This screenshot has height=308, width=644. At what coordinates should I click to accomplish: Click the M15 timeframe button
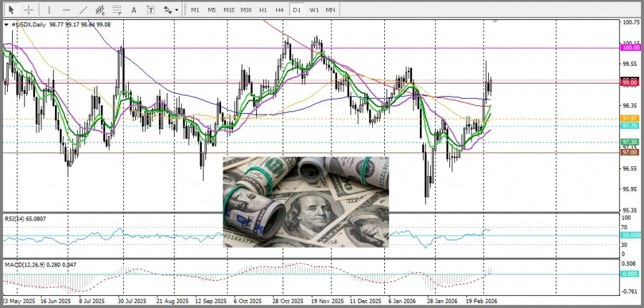pyautogui.click(x=229, y=10)
